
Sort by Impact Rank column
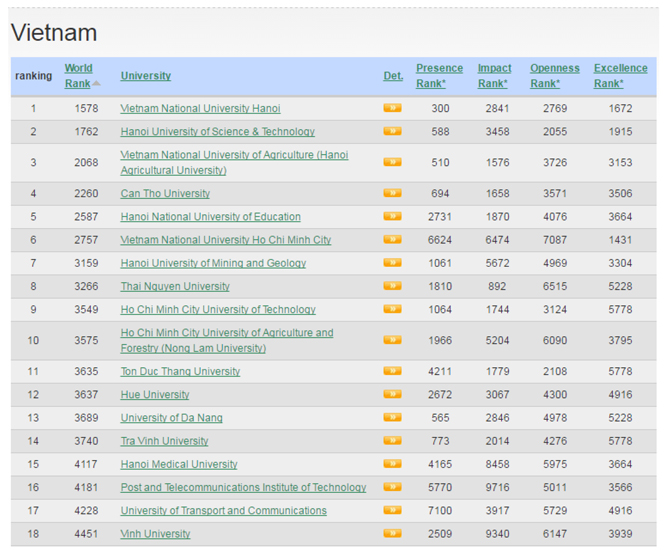point(494,76)
